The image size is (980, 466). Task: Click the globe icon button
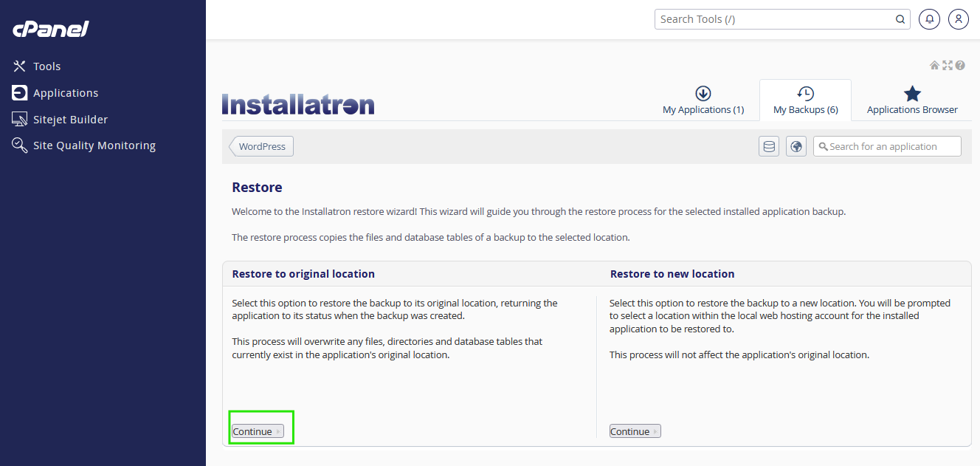(796, 146)
